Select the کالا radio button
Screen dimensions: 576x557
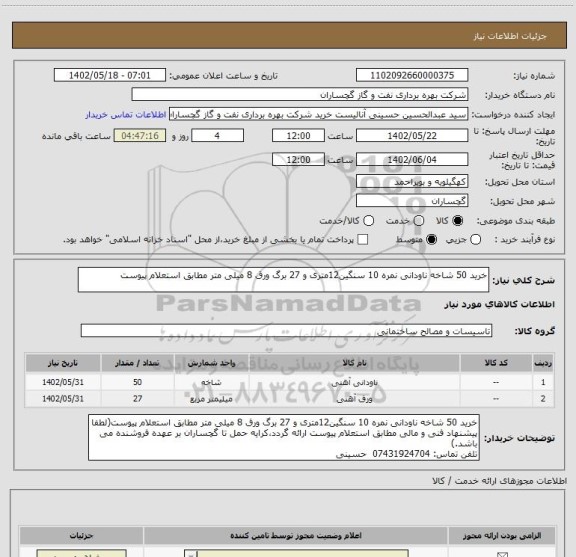(x=458, y=221)
